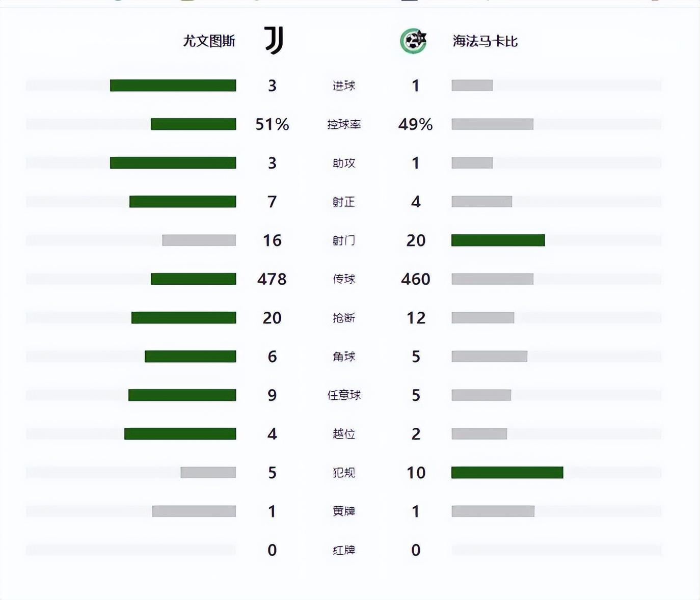Click Juventus passes value 478
Image resolution: width=700 pixels, height=600 pixels.
(x=272, y=279)
